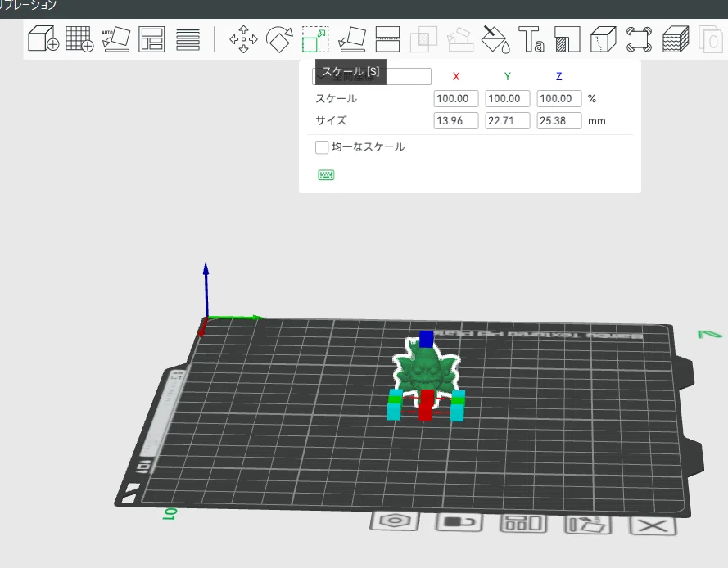Click the サイズ X field showing 13.96
Image resolution: width=728 pixels, height=568 pixels.
(x=456, y=120)
